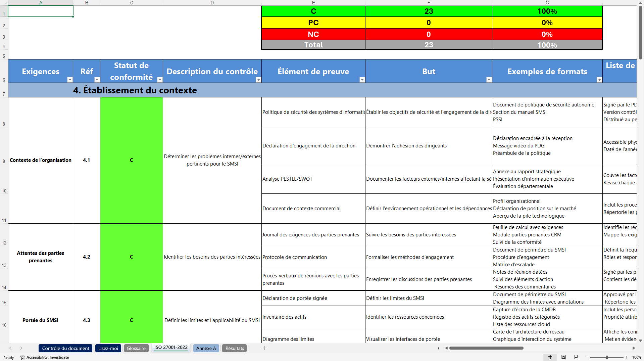
Task: Add a new sheet with the plus icon
Action: tap(264, 348)
